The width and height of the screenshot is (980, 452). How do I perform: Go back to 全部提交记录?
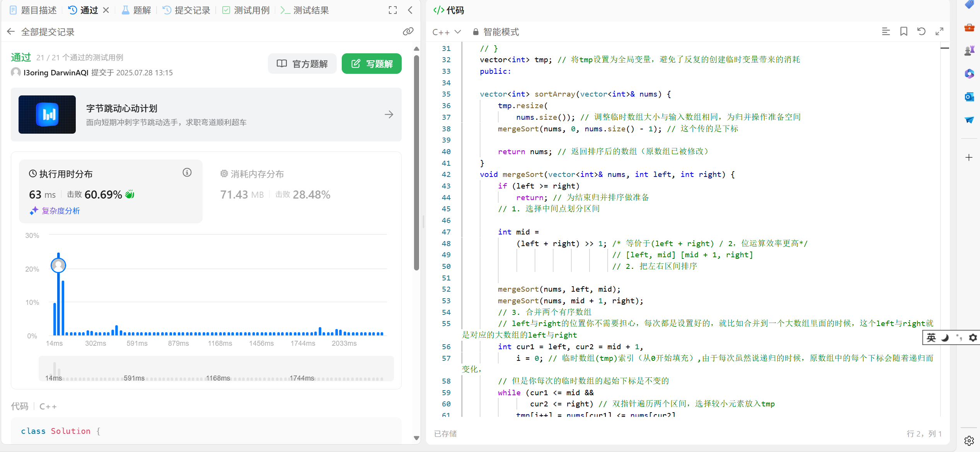[41, 32]
